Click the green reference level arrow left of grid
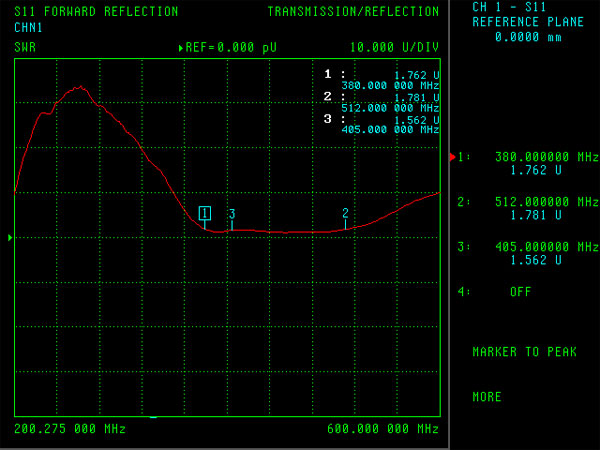 tap(10, 238)
